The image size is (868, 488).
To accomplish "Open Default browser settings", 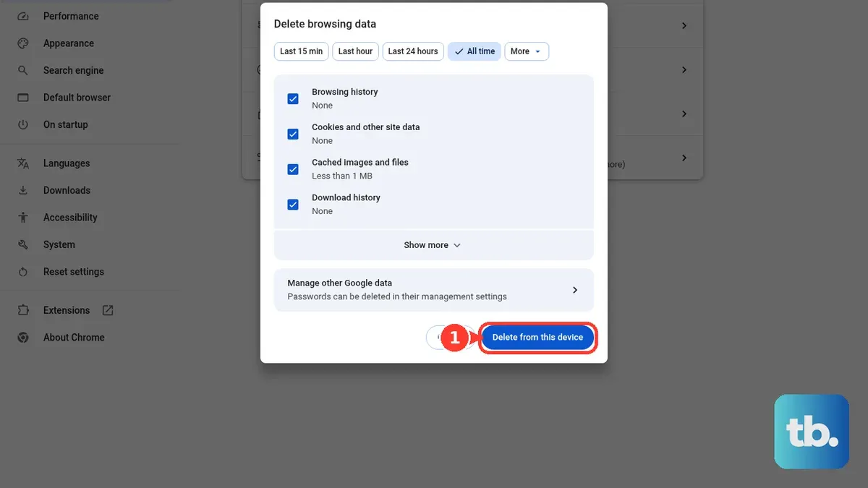I will coord(77,98).
